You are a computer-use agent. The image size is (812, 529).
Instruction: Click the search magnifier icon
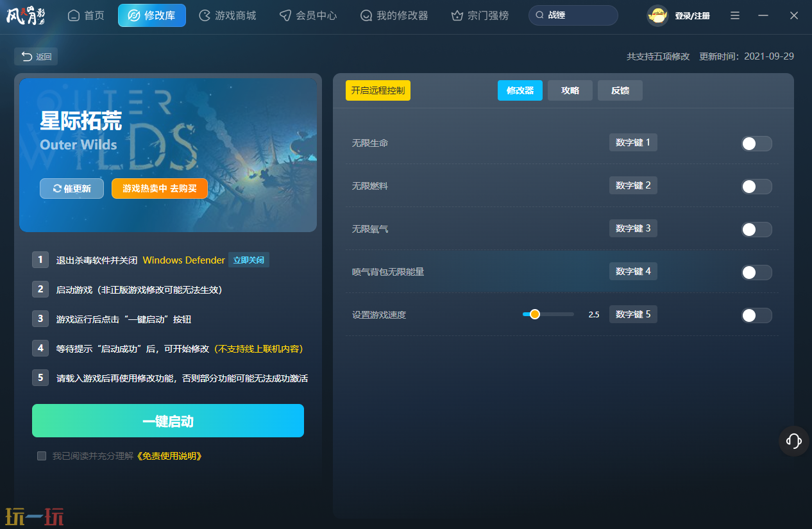click(539, 15)
